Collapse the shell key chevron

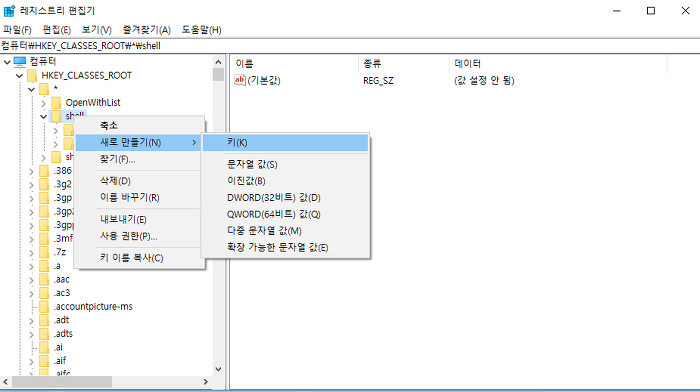click(x=43, y=117)
